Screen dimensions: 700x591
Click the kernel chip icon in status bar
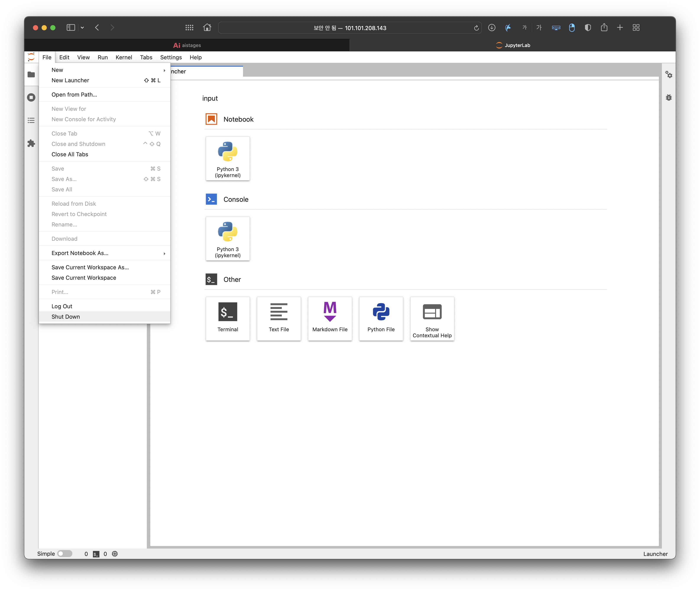point(115,554)
